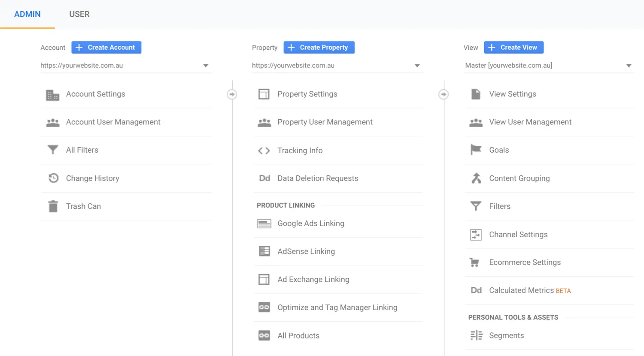Viewport: 644px width, 356px height.
Task: Click the View User Management people icon
Action: [476, 123]
